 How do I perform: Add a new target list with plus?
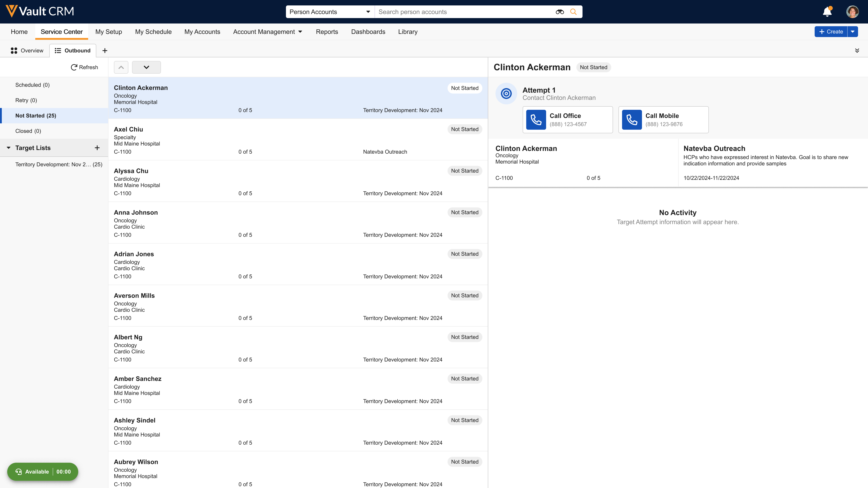tap(97, 148)
